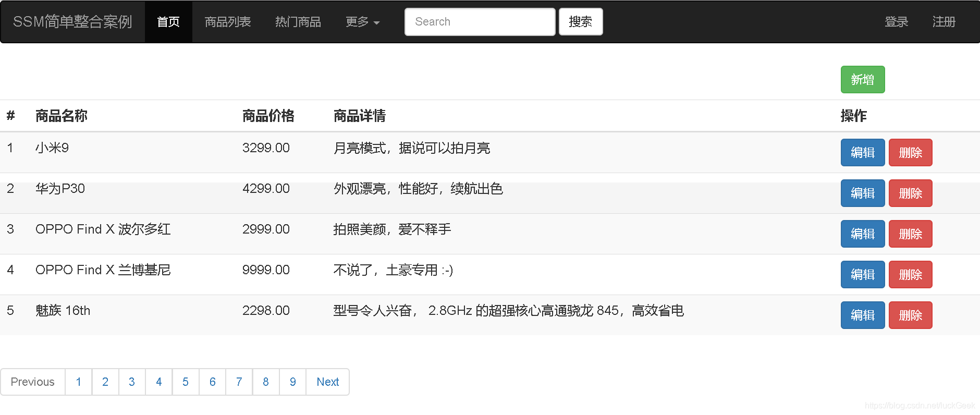Click the detail 不说了，土豪专用 :-)
The image size is (980, 415).
pyautogui.click(x=393, y=270)
